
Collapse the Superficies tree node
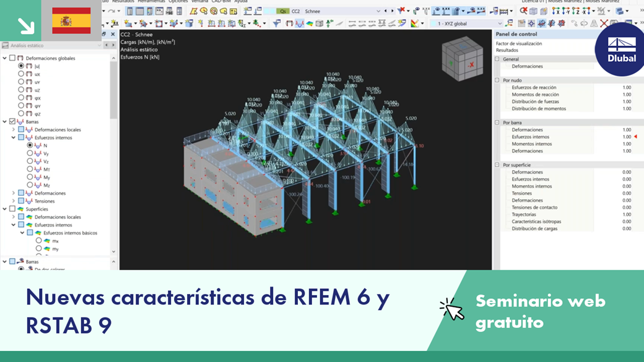[x=4, y=209]
